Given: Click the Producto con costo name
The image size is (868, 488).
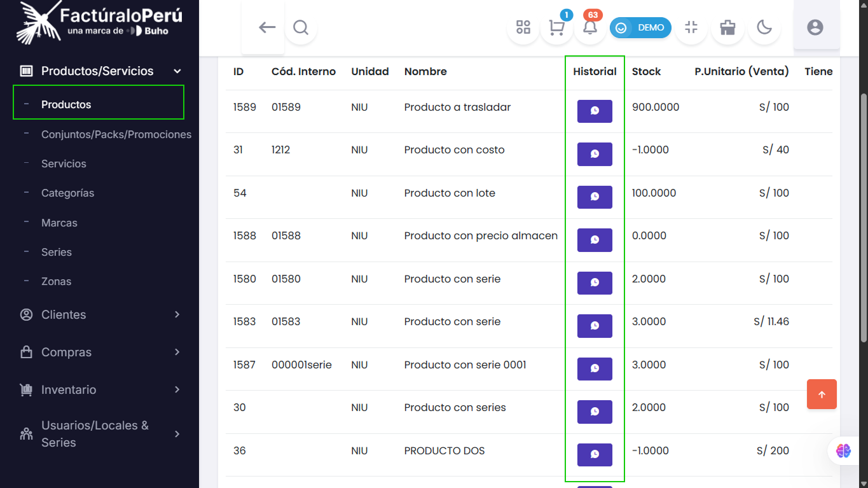Looking at the screenshot, I should click(x=454, y=150).
